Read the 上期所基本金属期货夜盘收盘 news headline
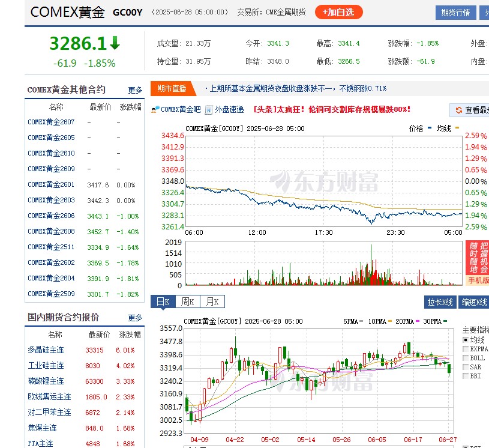Screen dimensions: 489x448 pyautogui.click(x=298, y=89)
